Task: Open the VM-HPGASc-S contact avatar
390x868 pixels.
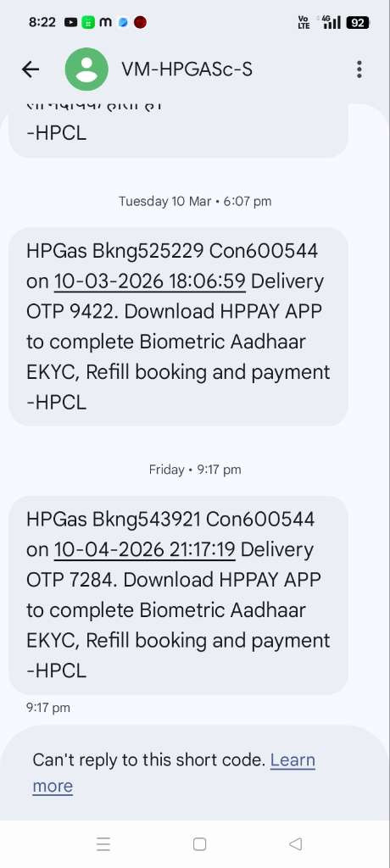Action: coord(86,70)
